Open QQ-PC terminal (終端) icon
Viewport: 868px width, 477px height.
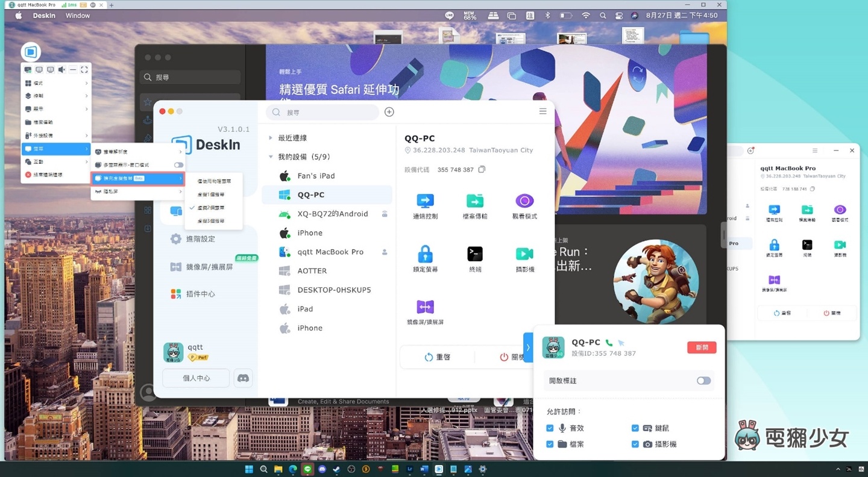[474, 254]
